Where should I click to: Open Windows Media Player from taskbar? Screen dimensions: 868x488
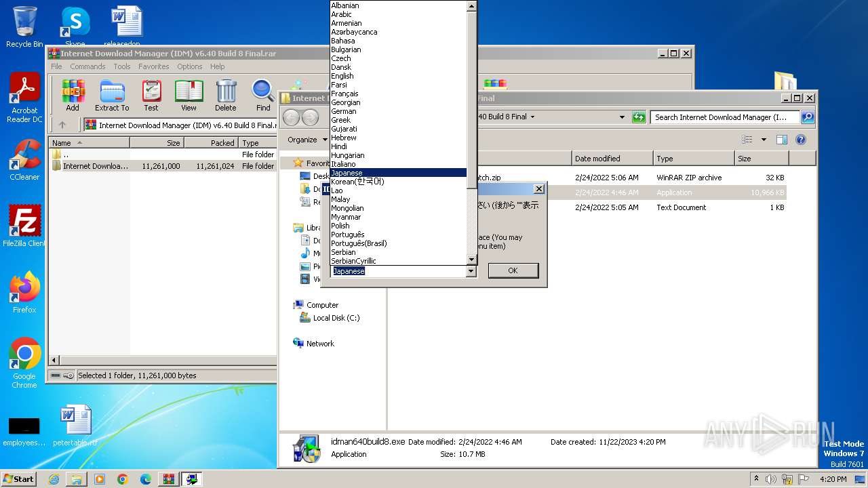click(x=100, y=479)
